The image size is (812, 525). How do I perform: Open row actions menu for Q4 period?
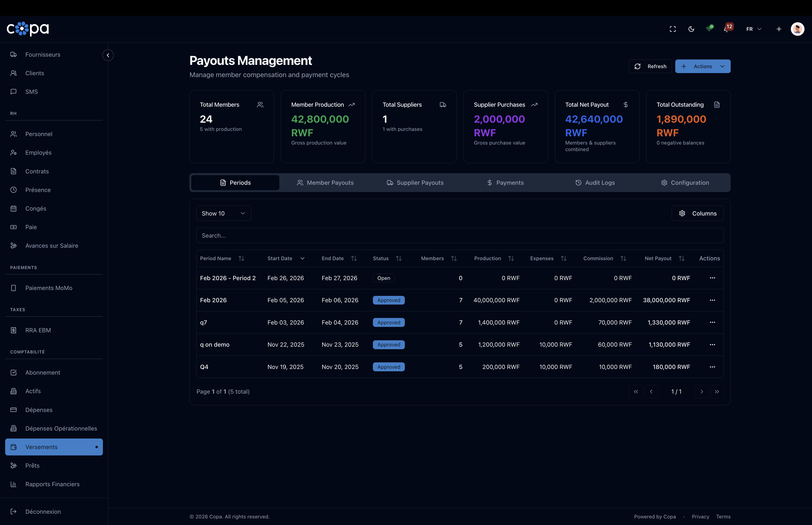tap(712, 367)
